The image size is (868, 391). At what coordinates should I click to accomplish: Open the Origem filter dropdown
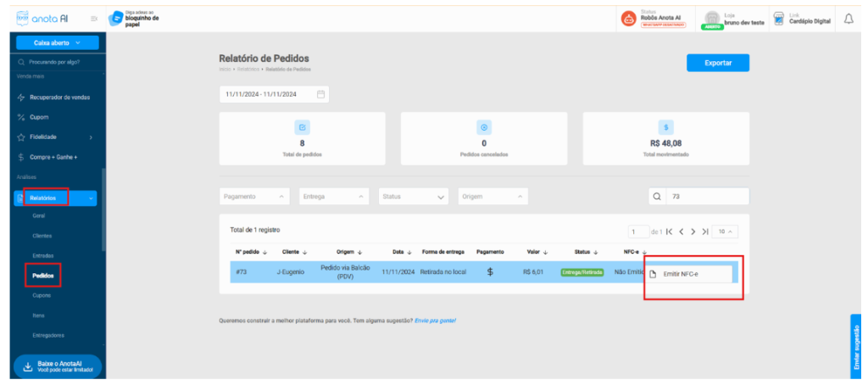492,196
